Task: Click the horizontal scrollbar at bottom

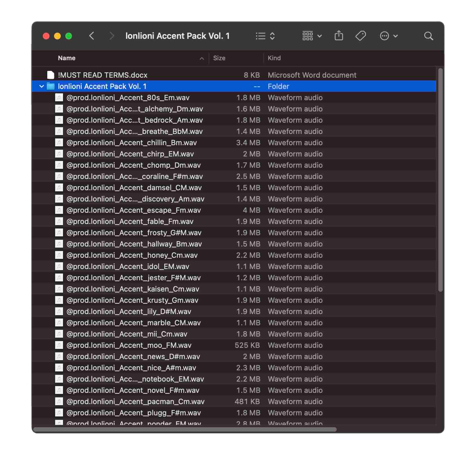Action: click(x=185, y=429)
